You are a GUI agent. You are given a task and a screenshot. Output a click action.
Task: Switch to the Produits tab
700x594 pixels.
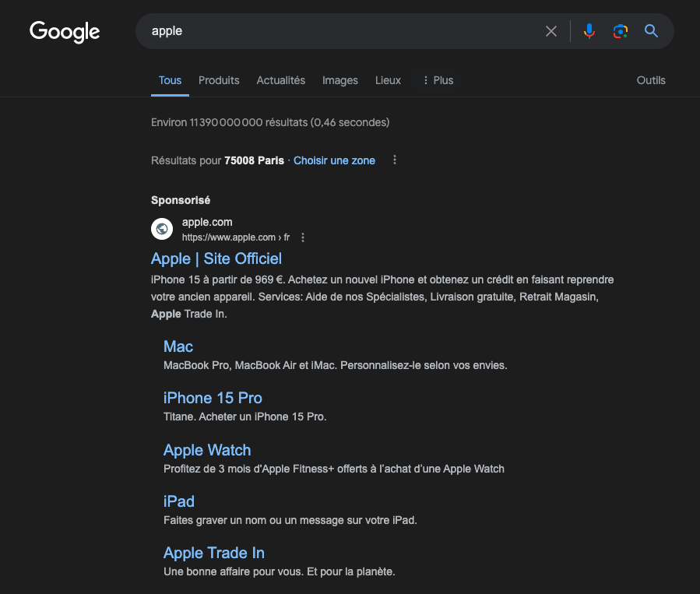[x=219, y=80]
